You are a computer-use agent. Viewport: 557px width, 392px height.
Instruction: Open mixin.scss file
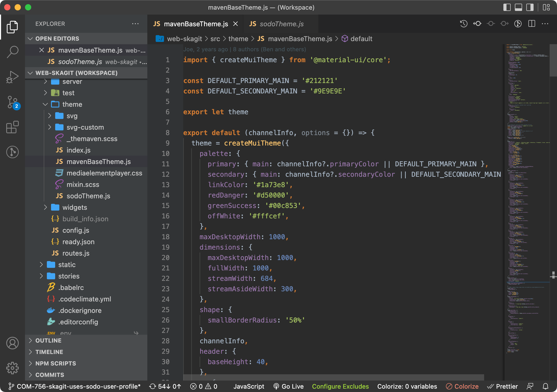(x=86, y=185)
